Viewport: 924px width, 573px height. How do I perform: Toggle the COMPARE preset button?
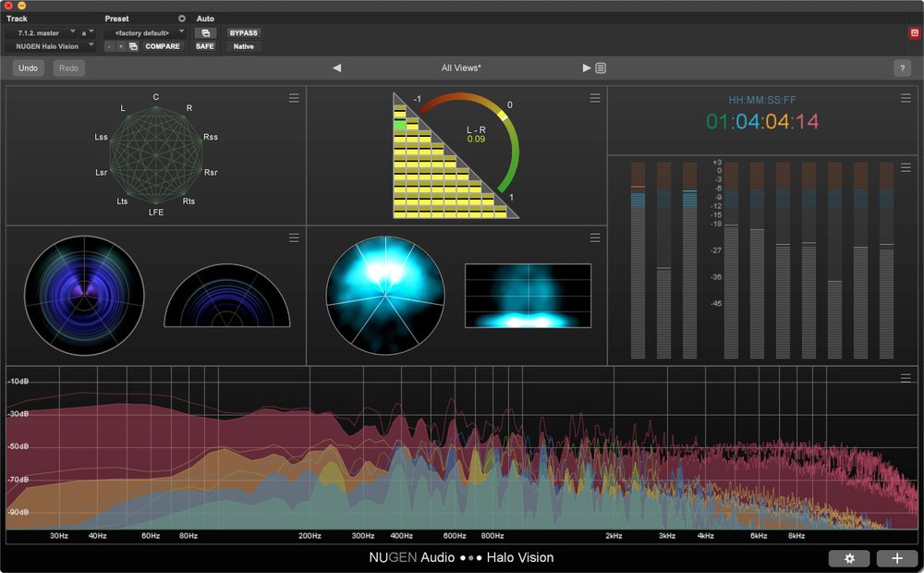click(163, 46)
